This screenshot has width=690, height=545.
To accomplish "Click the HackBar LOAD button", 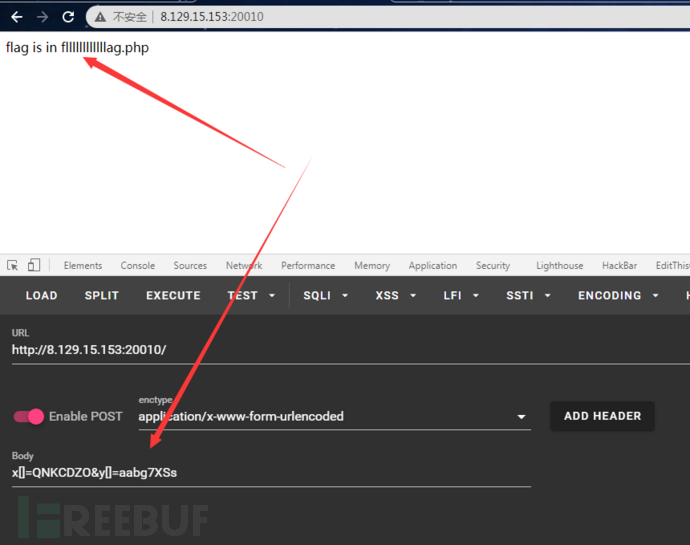I will [42, 295].
